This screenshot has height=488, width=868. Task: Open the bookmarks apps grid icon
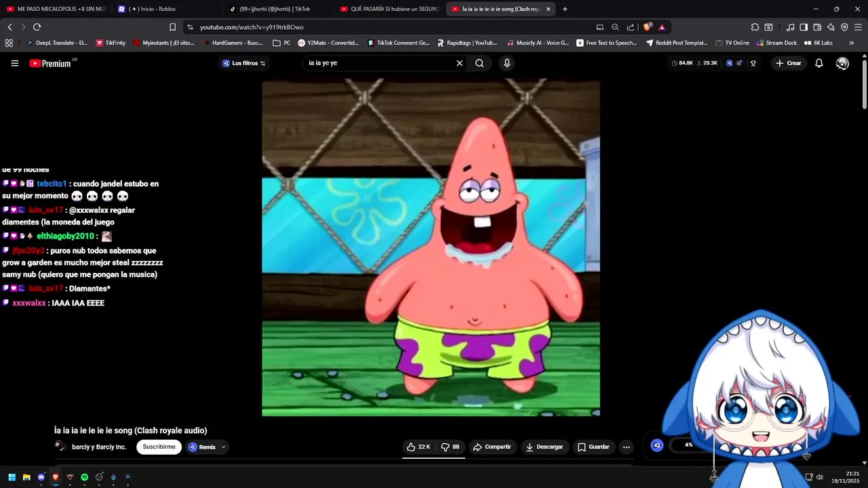click(x=9, y=43)
